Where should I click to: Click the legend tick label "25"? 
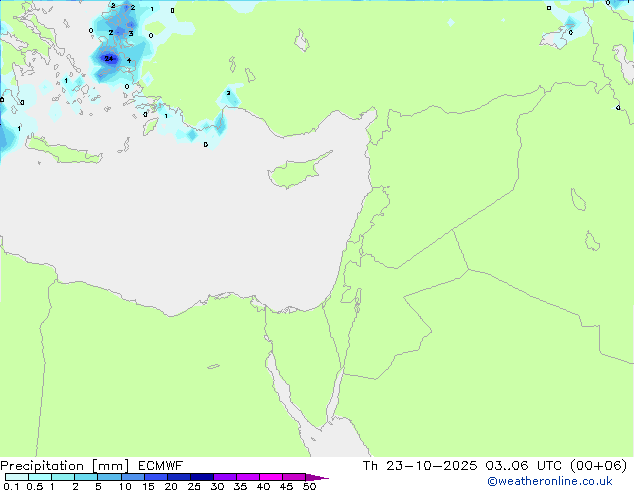point(194,486)
